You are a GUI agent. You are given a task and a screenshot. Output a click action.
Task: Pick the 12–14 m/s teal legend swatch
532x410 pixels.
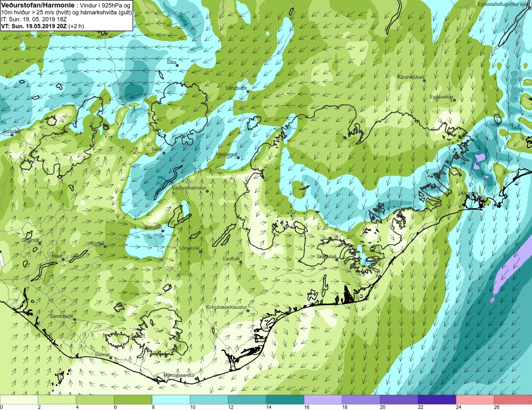click(x=247, y=399)
